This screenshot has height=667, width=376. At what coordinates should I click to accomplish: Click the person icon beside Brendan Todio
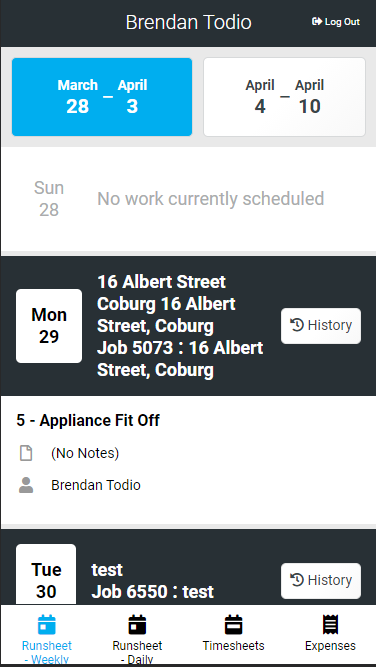(x=26, y=485)
